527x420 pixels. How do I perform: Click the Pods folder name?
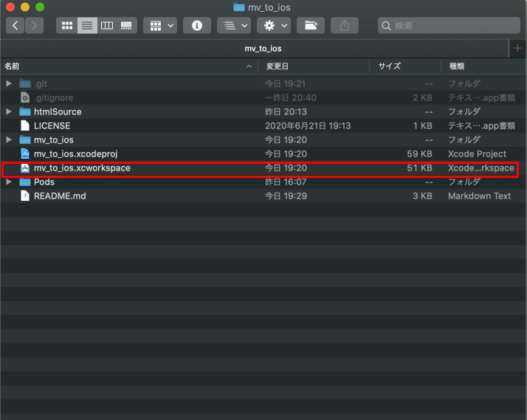[x=44, y=182]
